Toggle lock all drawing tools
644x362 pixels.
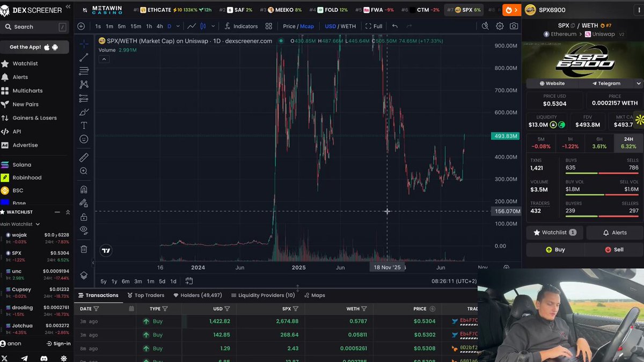coord(84,217)
